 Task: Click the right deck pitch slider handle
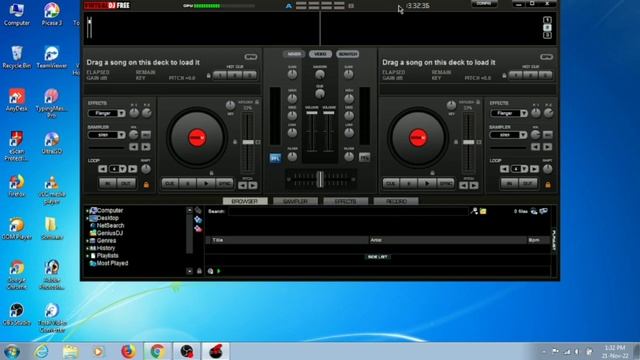click(469, 142)
